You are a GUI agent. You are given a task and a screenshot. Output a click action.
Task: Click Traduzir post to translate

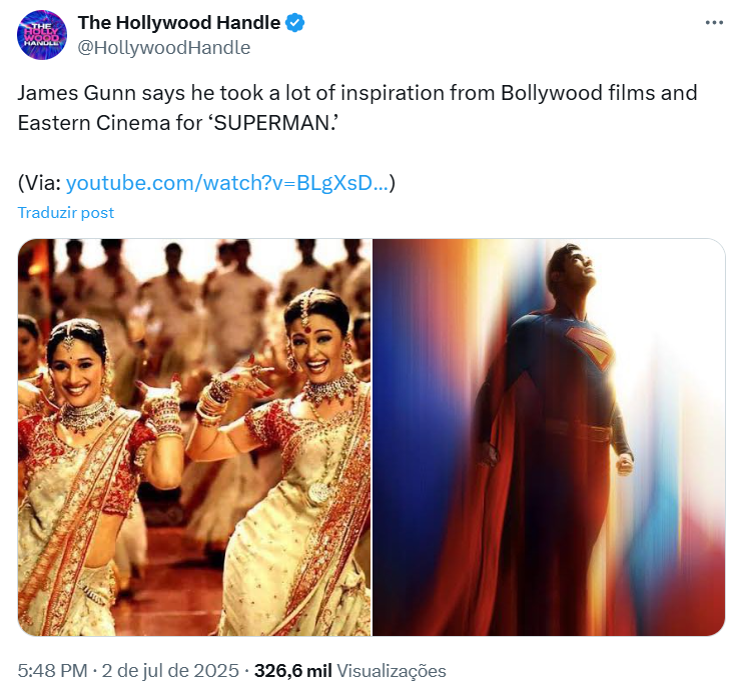pyautogui.click(x=66, y=213)
